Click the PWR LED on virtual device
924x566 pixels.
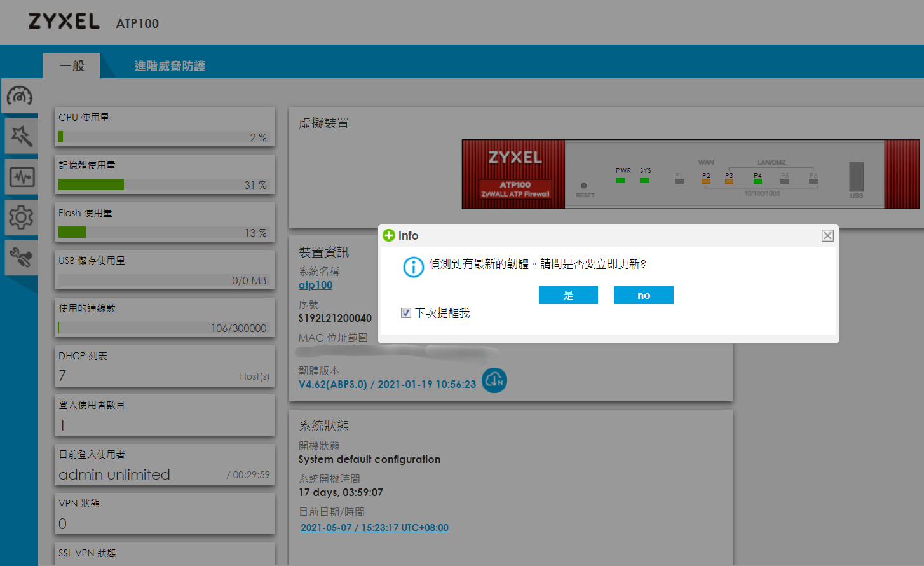pos(620,181)
